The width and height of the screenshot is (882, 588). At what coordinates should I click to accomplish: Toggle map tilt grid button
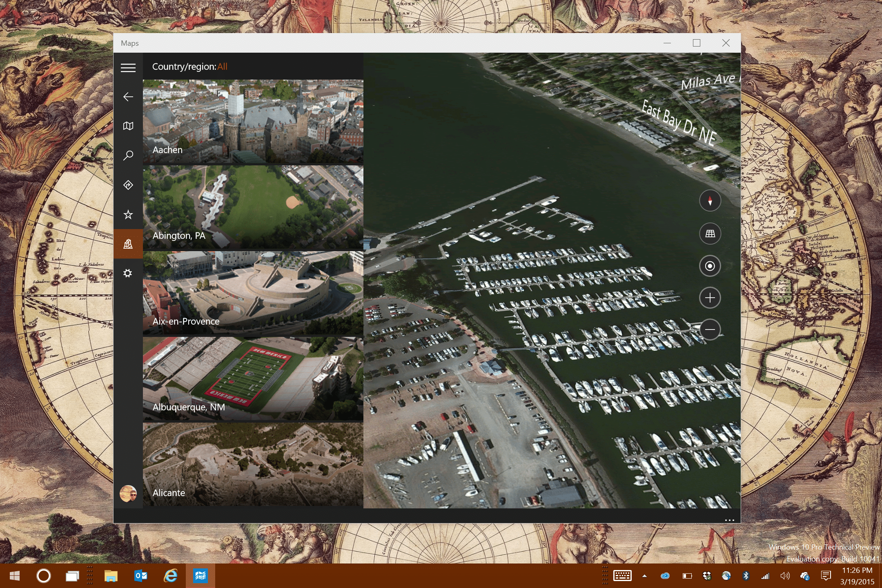click(x=710, y=234)
